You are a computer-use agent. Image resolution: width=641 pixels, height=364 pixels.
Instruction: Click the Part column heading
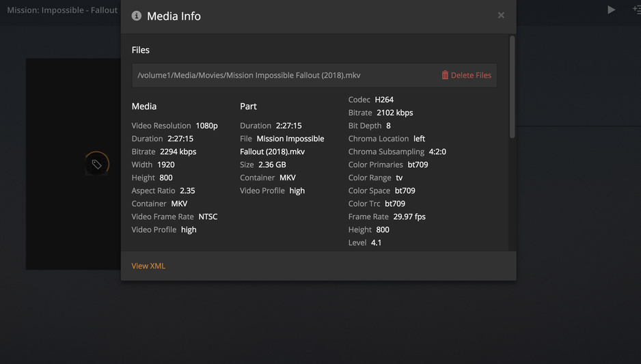pos(248,106)
